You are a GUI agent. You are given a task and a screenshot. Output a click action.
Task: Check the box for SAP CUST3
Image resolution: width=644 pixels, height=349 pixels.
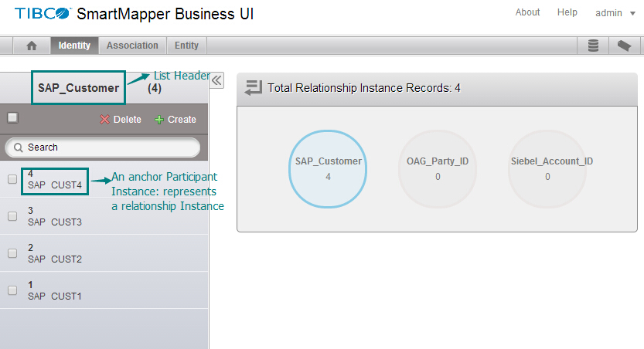12,216
